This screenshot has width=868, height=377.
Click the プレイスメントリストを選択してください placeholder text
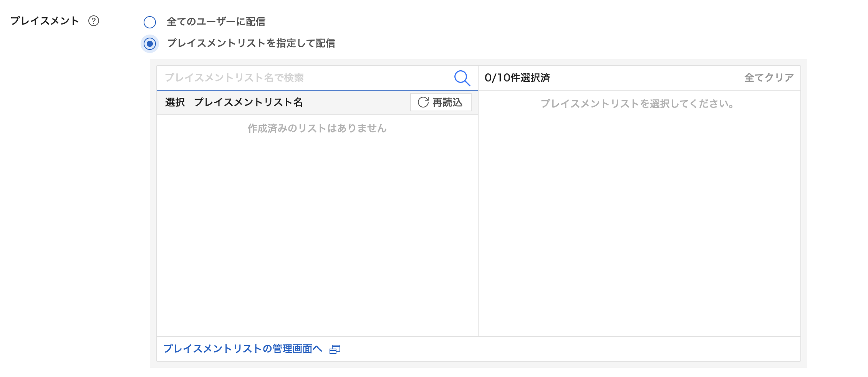point(638,104)
